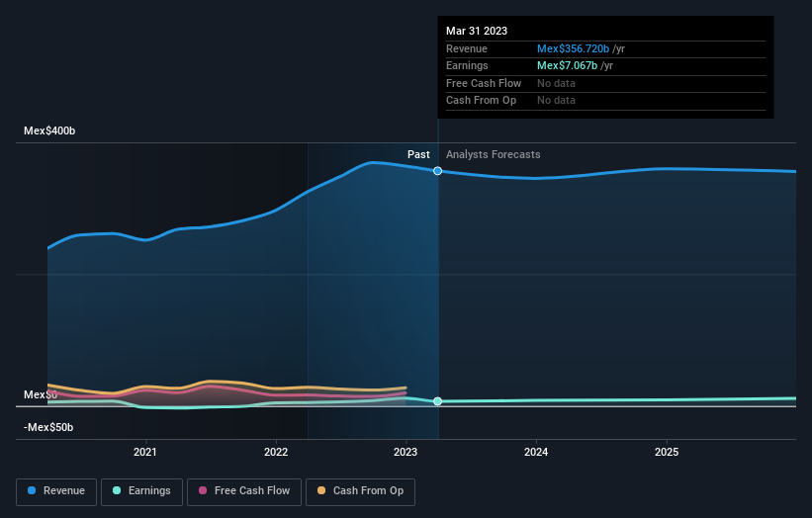Click the Past section label

pyautogui.click(x=418, y=154)
